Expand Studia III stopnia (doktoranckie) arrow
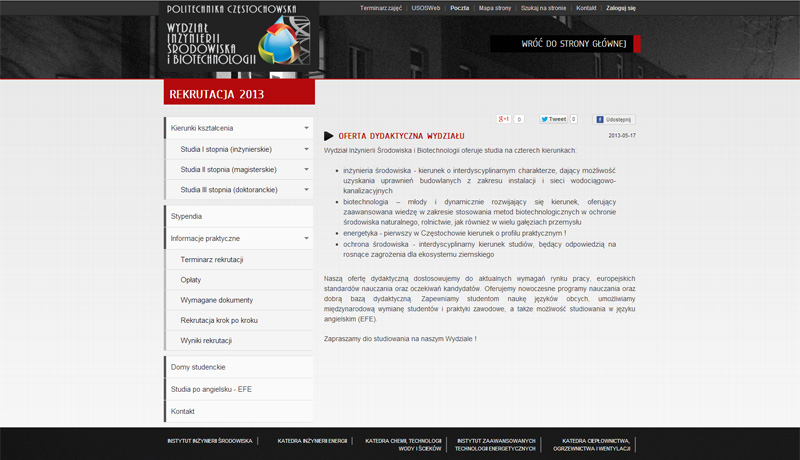The height and width of the screenshot is (460, 800). 306,190
